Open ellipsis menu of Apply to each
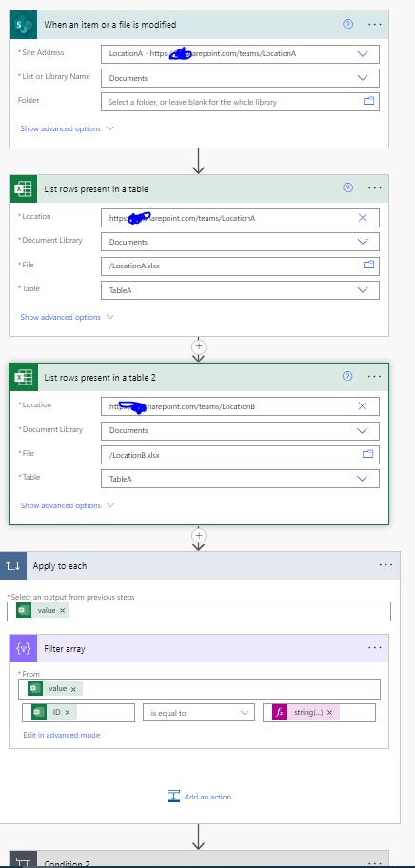Viewport: 415px width, 868px height. 386,565
